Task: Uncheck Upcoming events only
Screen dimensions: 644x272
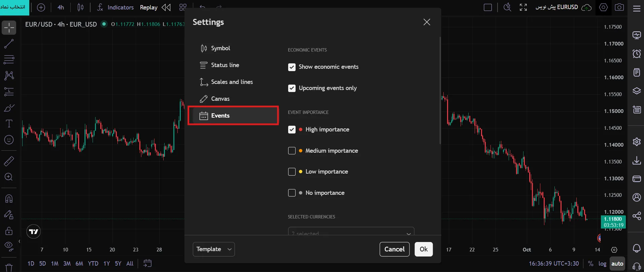Action: click(292, 88)
